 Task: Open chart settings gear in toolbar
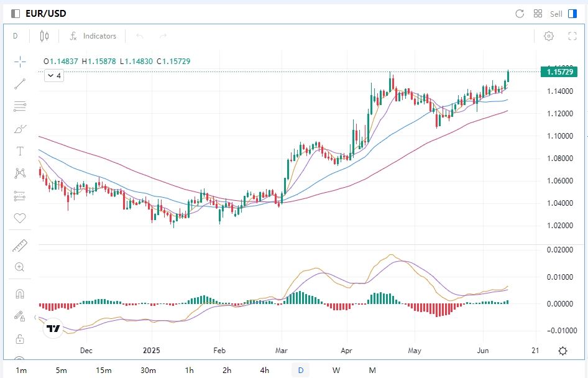549,36
